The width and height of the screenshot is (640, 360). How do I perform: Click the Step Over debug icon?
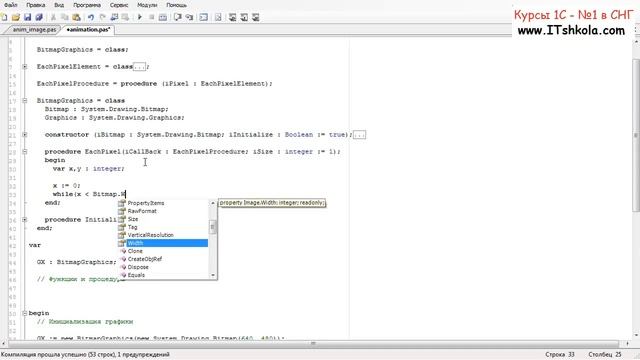(178, 17)
